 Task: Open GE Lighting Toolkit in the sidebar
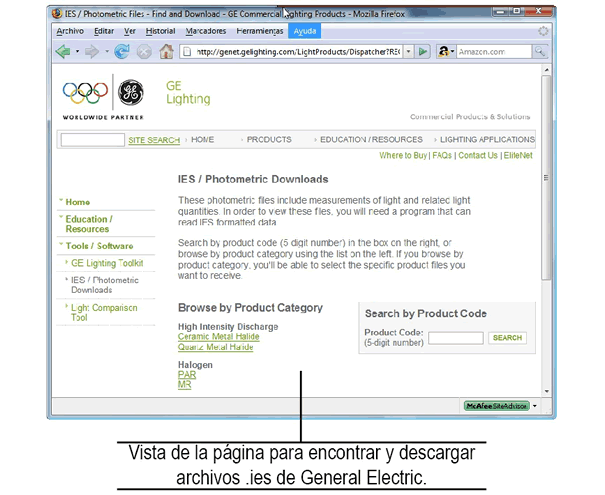[x=107, y=263]
